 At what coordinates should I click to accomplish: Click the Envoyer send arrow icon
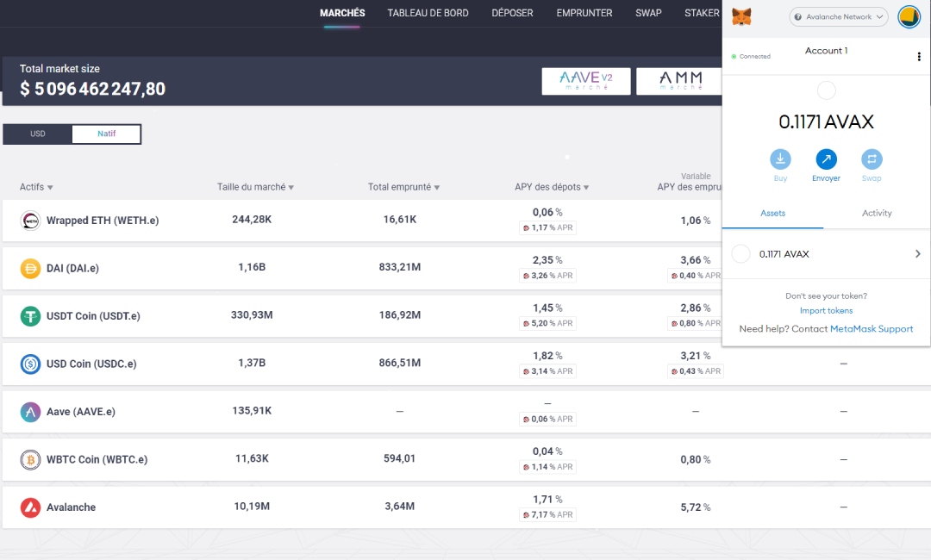(x=826, y=159)
